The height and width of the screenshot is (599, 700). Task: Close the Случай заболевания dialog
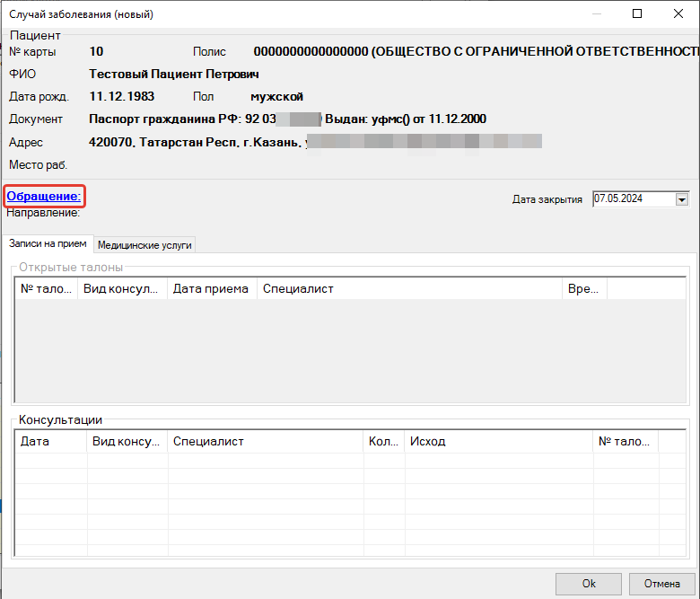click(x=678, y=13)
